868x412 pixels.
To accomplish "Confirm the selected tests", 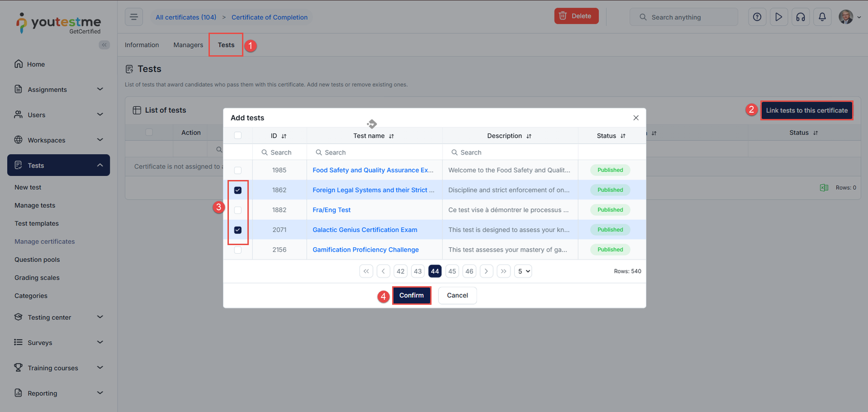I will click(411, 295).
